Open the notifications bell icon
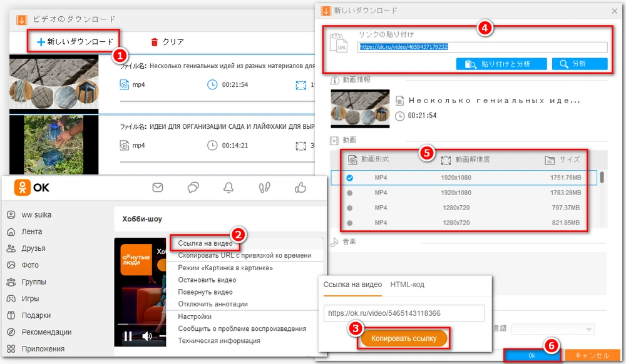The height and width of the screenshot is (364, 626). [x=229, y=187]
